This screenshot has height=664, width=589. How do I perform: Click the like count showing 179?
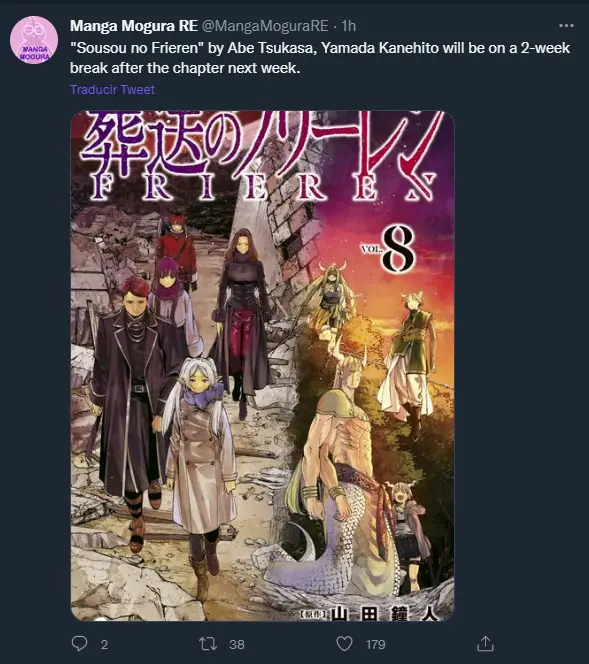376,645
